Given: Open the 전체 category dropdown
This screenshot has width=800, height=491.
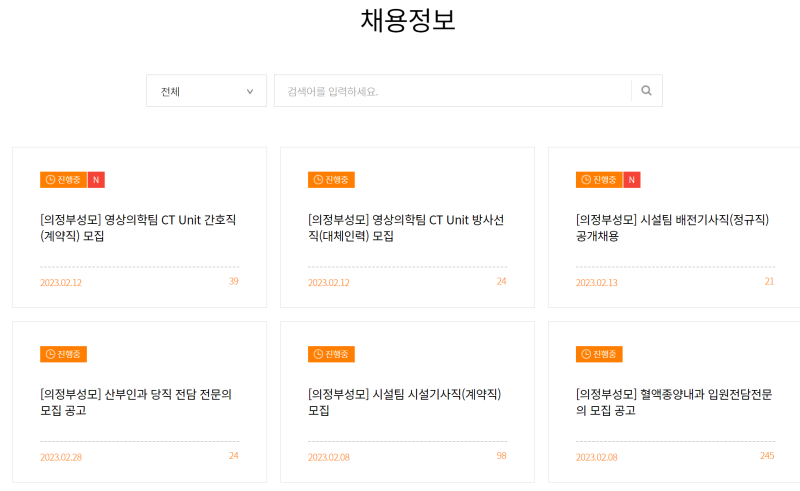Looking at the screenshot, I should pos(206,91).
